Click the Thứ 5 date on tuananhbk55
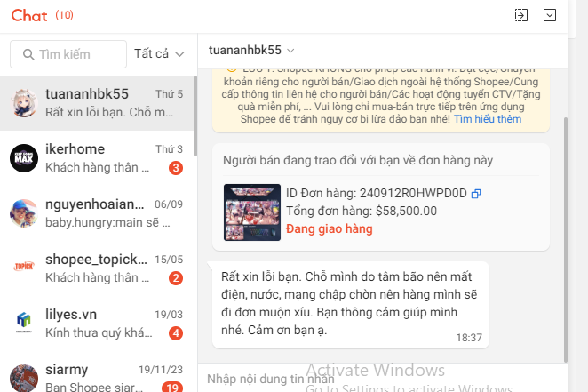The width and height of the screenshot is (588, 392). 169,94
